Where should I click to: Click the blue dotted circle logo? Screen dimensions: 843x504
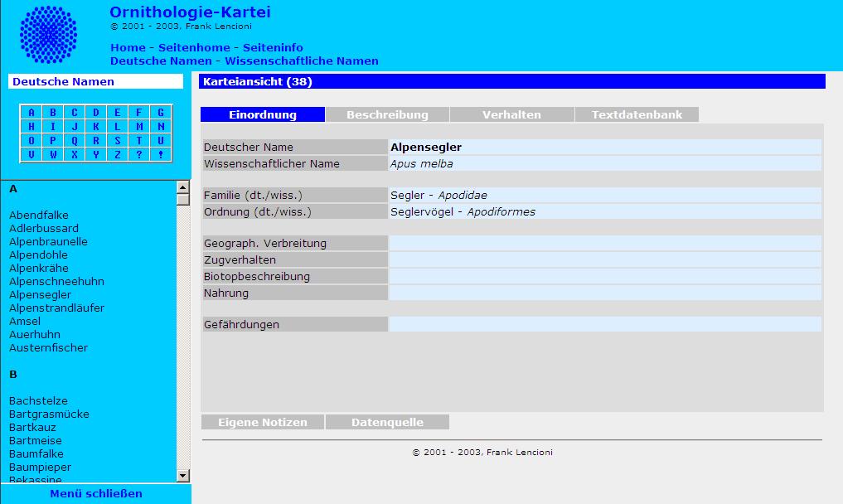pos(48,35)
